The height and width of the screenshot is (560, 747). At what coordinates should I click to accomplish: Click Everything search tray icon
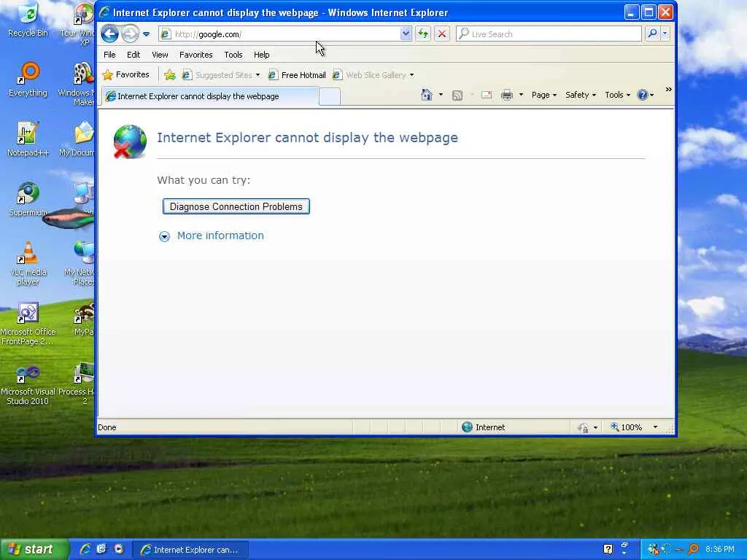(693, 549)
